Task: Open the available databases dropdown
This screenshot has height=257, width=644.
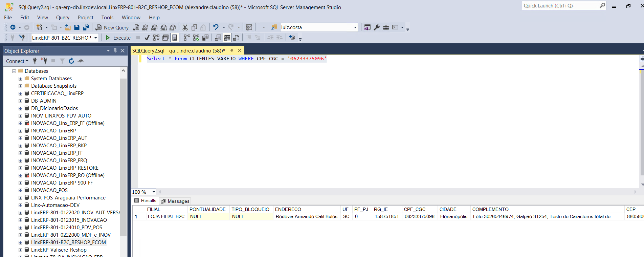Action: tap(96, 38)
